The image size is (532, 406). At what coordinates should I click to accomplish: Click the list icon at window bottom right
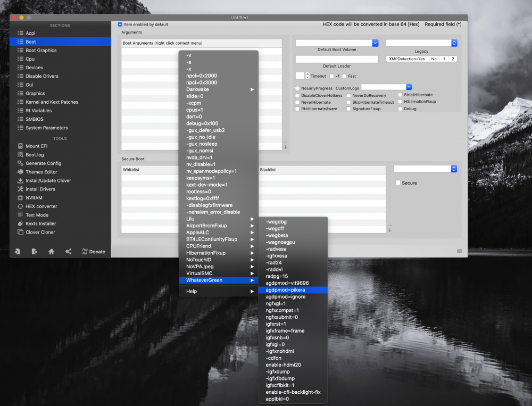click(460, 251)
